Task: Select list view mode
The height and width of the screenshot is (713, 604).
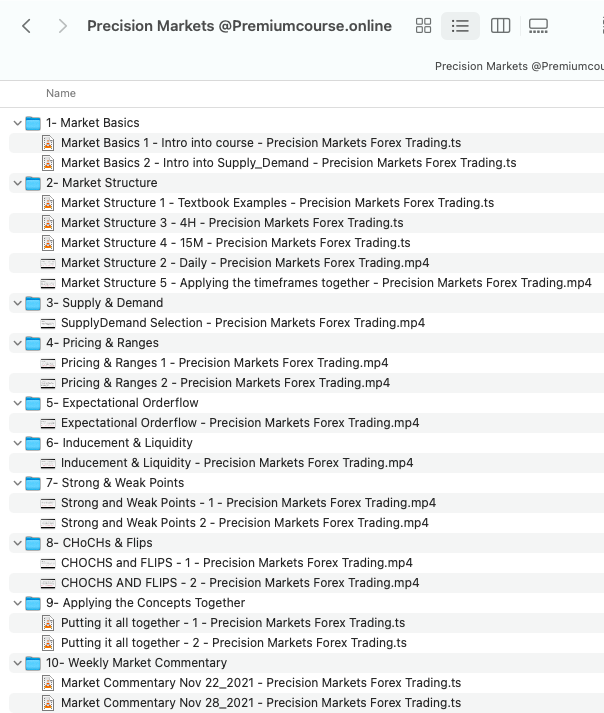Action: (461, 26)
